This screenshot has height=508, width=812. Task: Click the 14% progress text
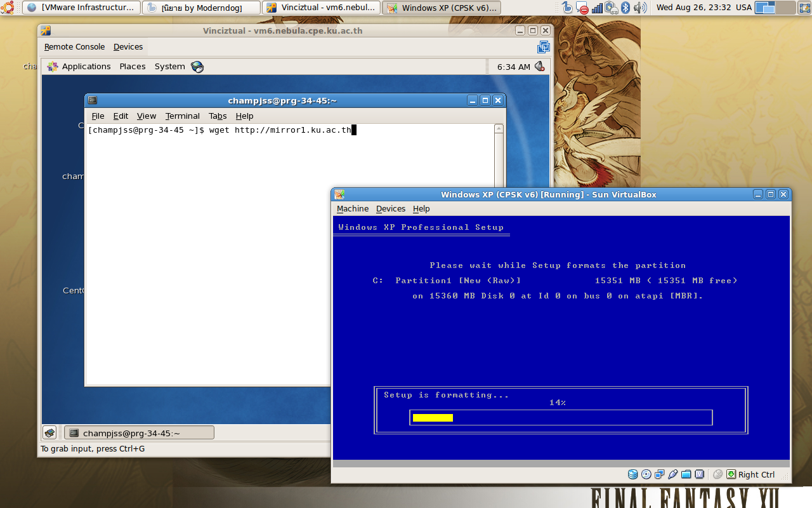pyautogui.click(x=558, y=403)
